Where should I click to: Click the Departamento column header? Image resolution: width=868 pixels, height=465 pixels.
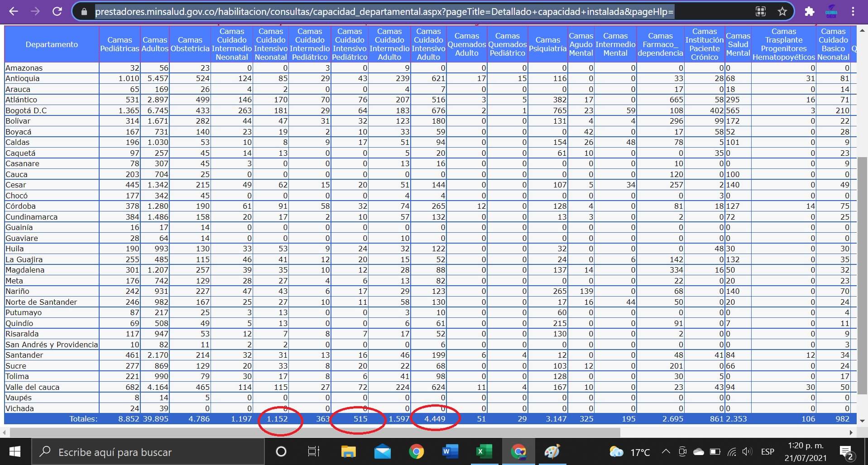52,44
